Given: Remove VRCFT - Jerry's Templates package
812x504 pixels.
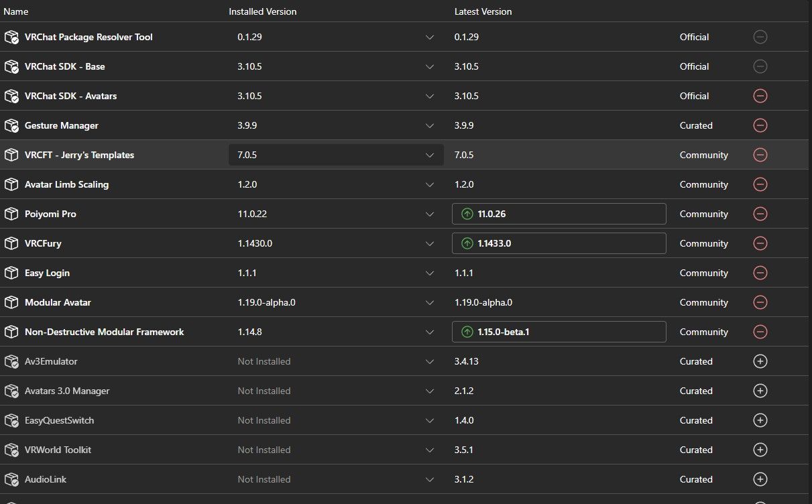Looking at the screenshot, I should pyautogui.click(x=760, y=155).
